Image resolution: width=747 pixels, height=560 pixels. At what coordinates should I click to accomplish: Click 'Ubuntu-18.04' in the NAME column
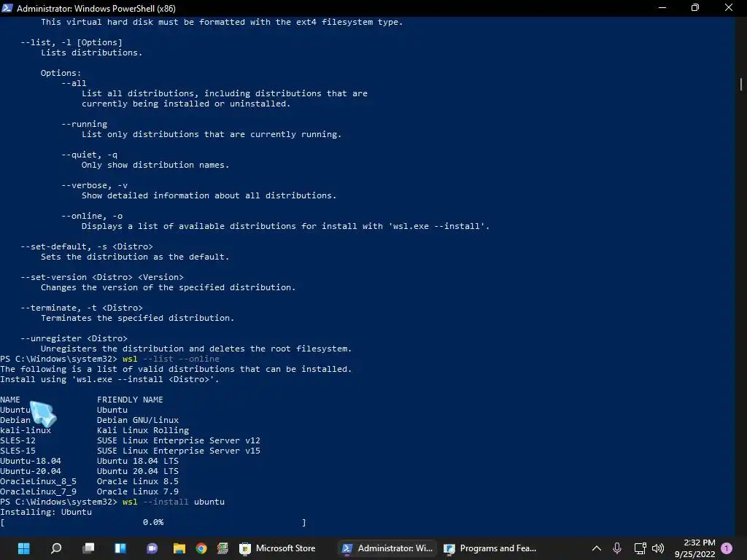31,461
